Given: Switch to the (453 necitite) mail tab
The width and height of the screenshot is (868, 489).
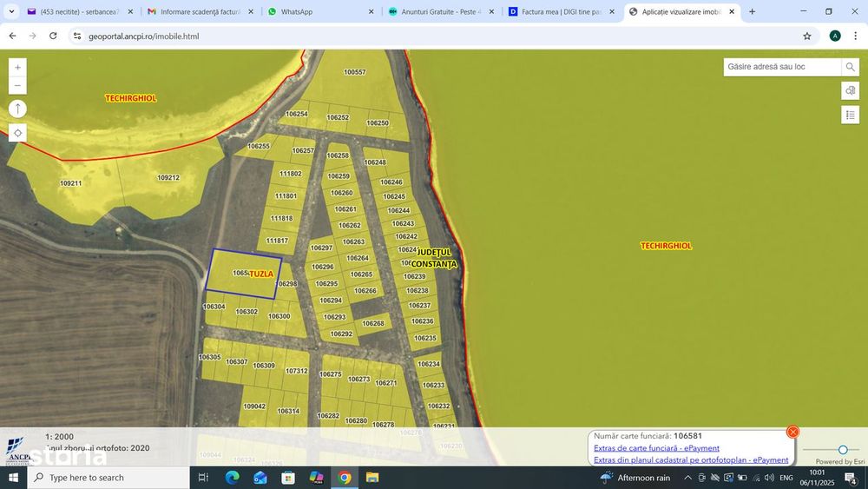Looking at the screenshot, I should coord(80,11).
